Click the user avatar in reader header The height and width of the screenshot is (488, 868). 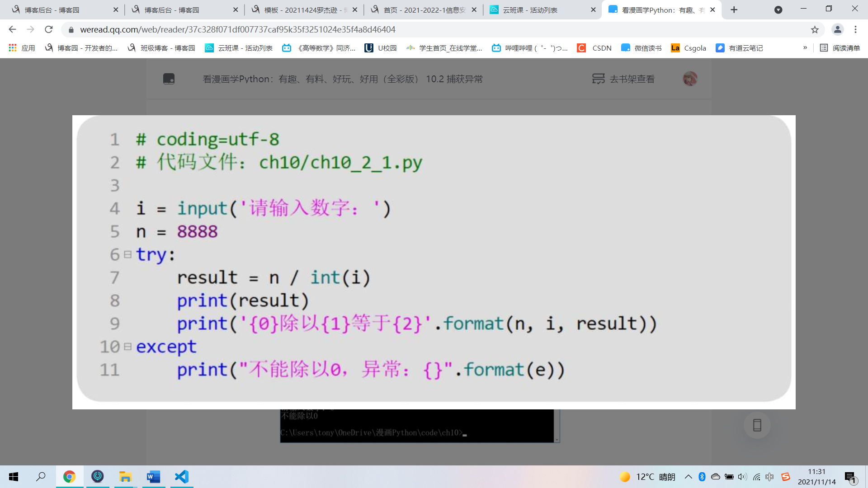690,79
